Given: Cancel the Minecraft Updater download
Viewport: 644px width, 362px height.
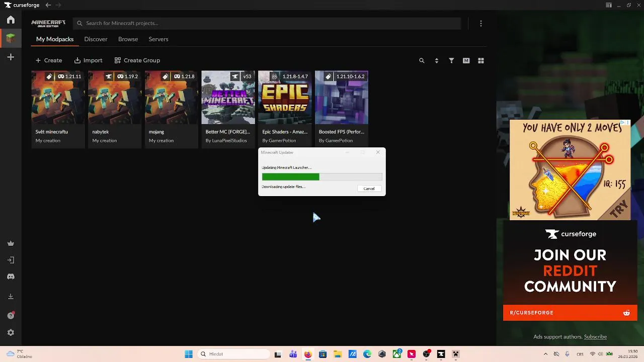Looking at the screenshot, I should coord(369,189).
